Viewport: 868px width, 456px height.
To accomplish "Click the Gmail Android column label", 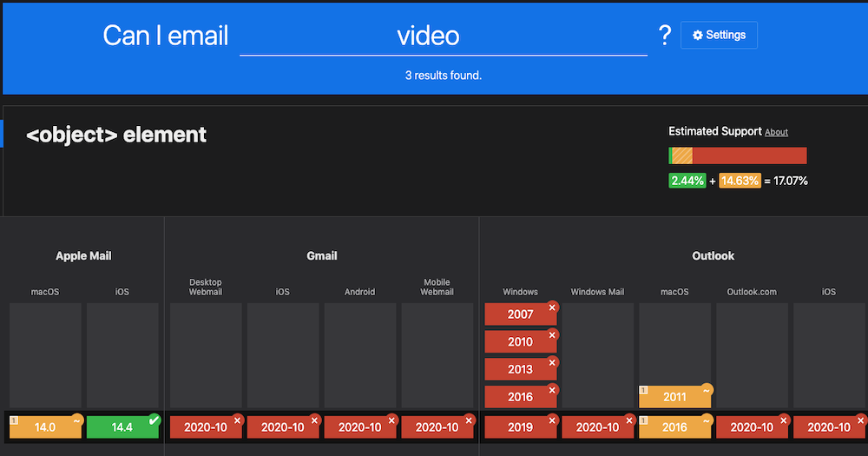I will click(x=360, y=292).
